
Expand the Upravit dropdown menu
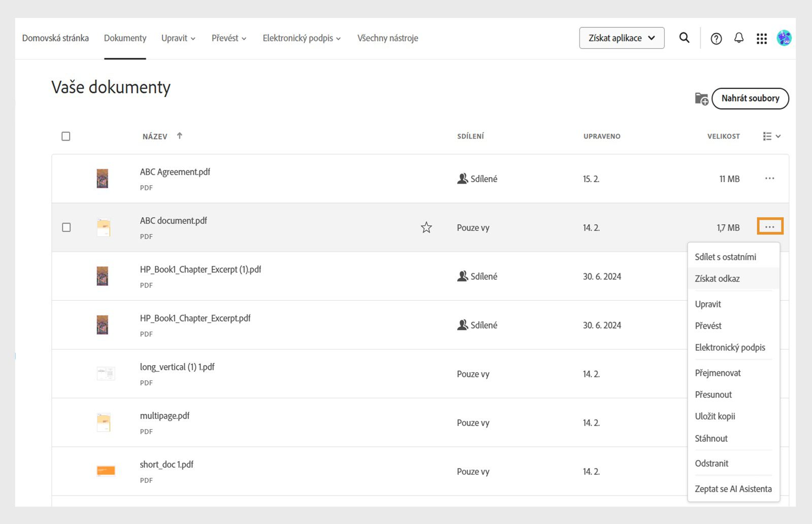tap(178, 38)
